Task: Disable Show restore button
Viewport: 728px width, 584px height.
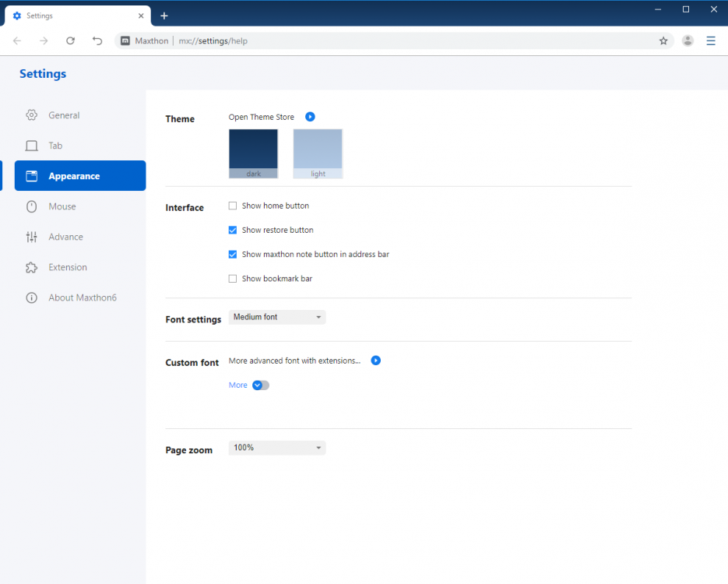Action: (x=232, y=230)
